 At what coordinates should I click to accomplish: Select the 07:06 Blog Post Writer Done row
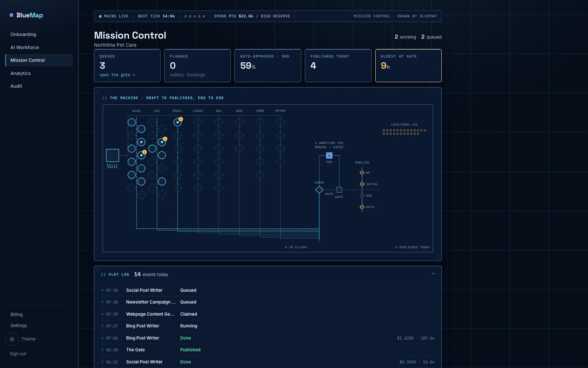[268, 338]
